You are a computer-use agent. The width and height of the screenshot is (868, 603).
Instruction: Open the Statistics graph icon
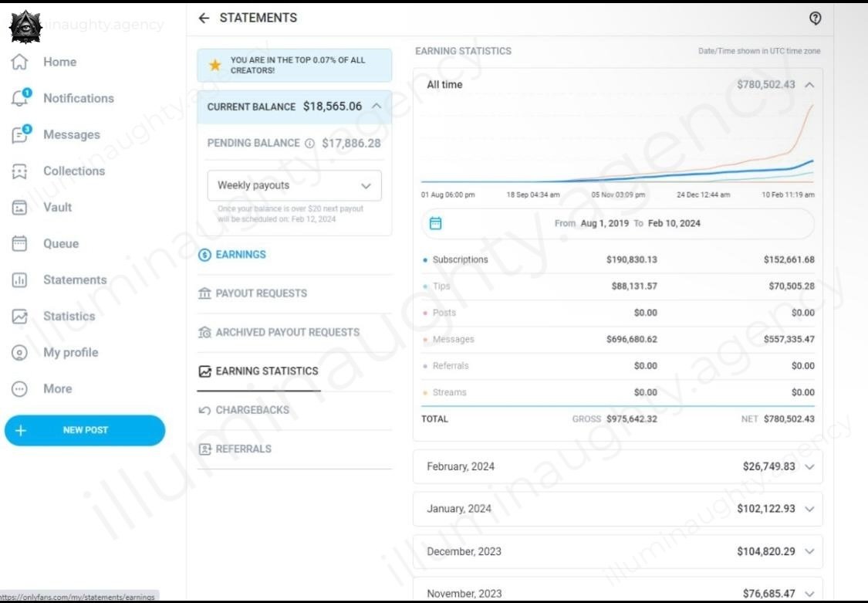(x=19, y=317)
